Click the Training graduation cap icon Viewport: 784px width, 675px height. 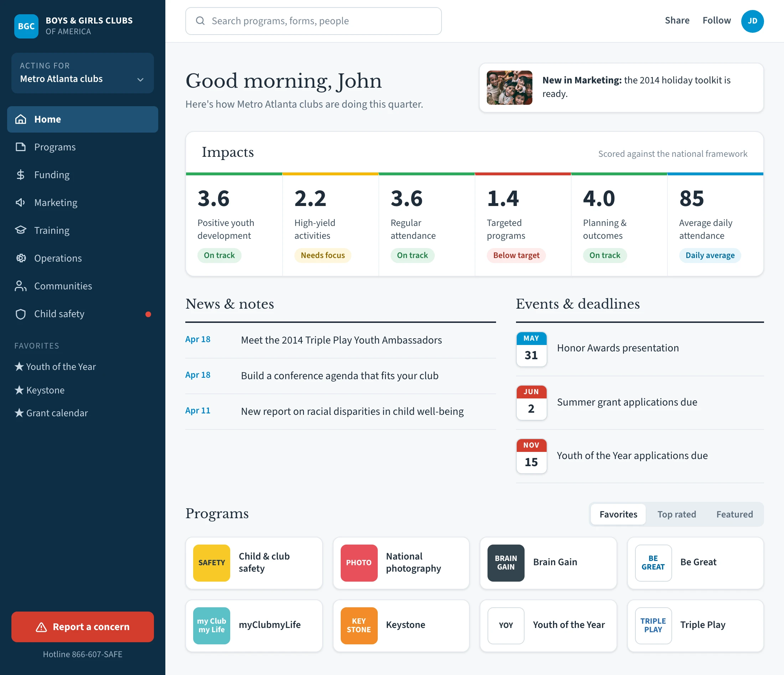(x=21, y=230)
